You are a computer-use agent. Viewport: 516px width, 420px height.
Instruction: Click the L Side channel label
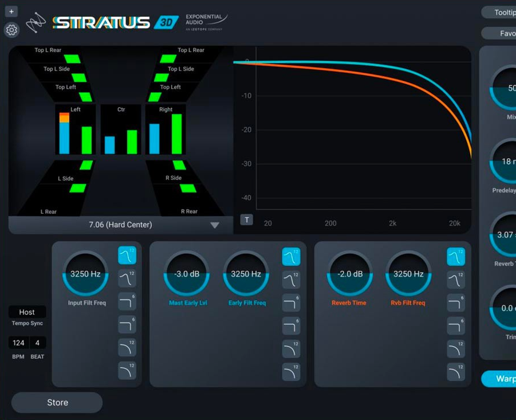point(65,178)
